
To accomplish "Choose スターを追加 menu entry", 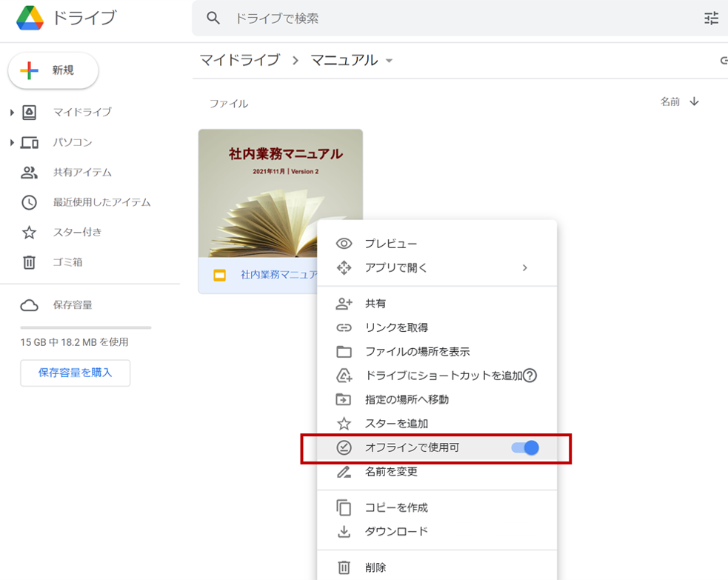I will pyautogui.click(x=437, y=424).
